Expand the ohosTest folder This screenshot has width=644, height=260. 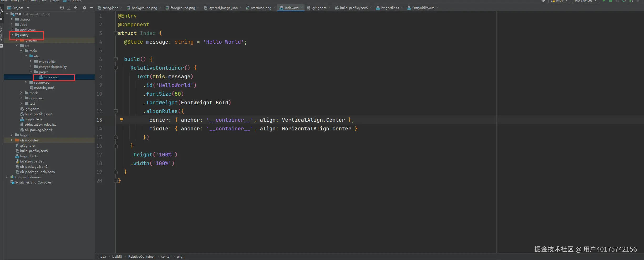21,98
